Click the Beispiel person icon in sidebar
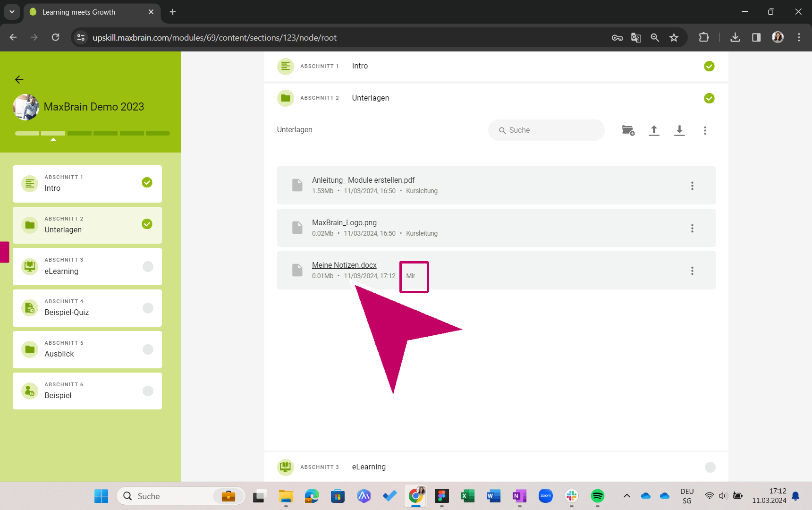Viewport: 812px width, 510px height. click(30, 391)
